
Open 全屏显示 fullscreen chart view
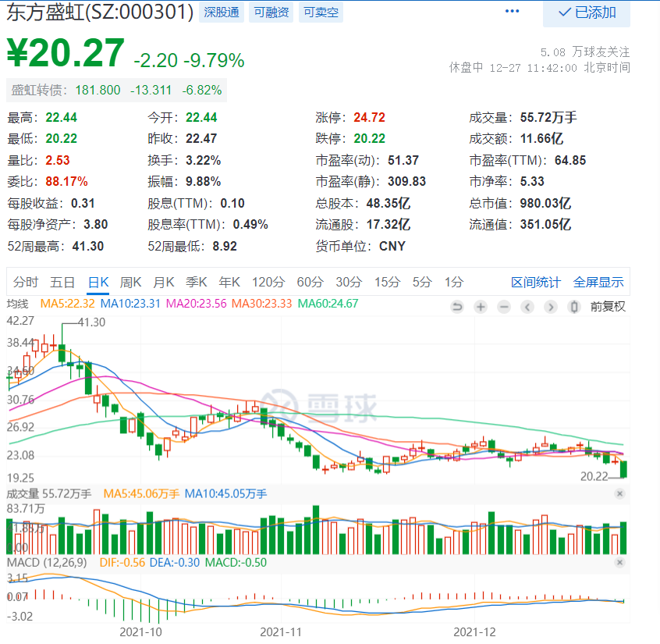point(598,283)
